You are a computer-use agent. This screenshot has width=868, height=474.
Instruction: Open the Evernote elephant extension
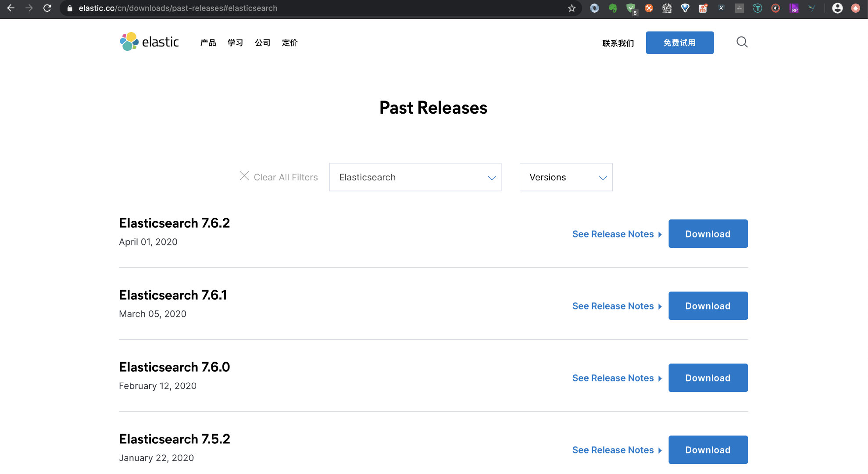click(613, 8)
